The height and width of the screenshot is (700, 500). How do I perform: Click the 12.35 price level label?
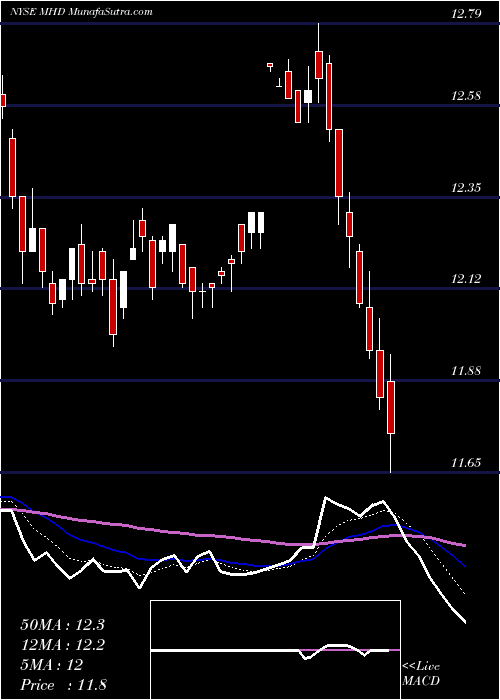click(x=466, y=188)
